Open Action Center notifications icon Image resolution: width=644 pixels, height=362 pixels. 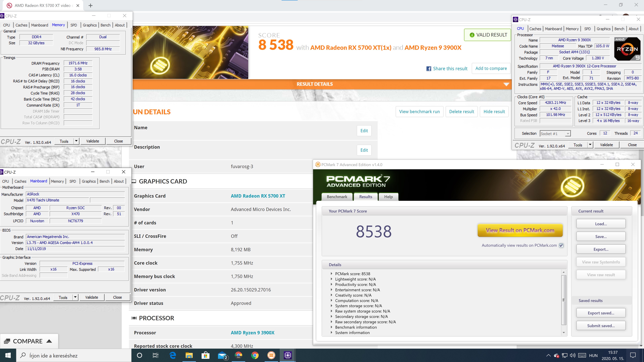tap(633, 355)
